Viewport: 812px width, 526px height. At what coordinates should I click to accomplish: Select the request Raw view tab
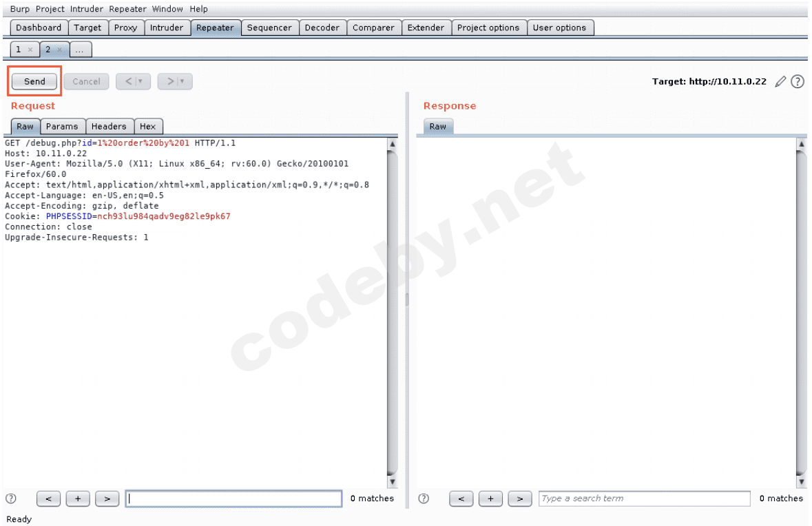(x=25, y=126)
